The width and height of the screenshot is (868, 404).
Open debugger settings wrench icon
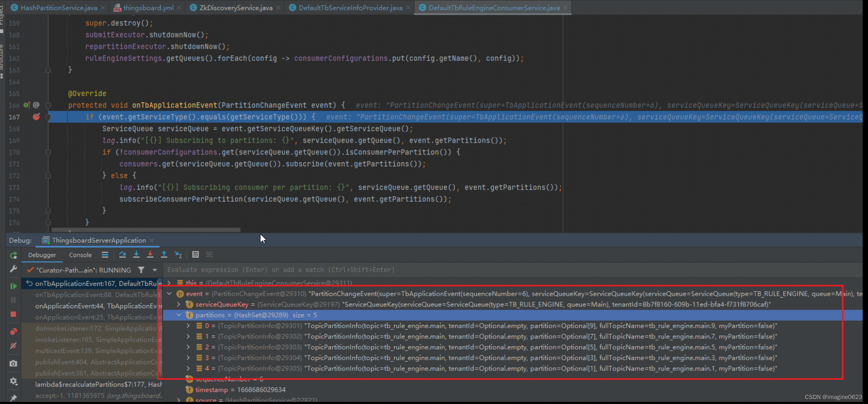14,269
